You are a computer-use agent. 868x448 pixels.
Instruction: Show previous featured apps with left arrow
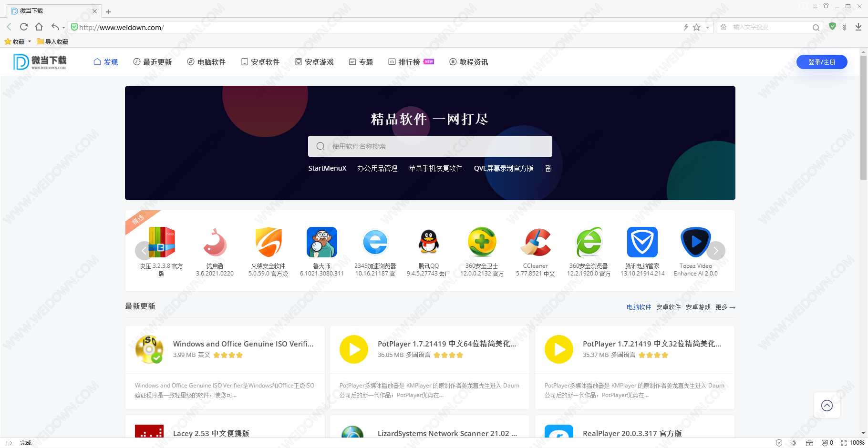coord(144,251)
